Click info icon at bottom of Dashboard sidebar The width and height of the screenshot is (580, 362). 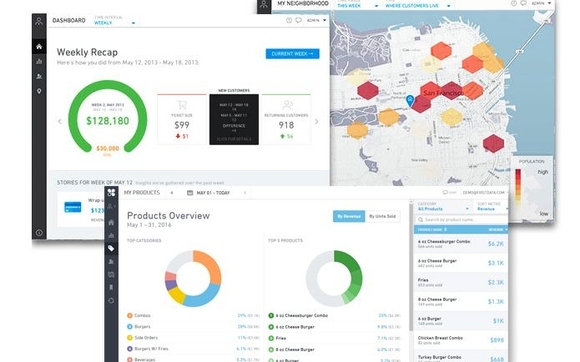click(x=39, y=233)
